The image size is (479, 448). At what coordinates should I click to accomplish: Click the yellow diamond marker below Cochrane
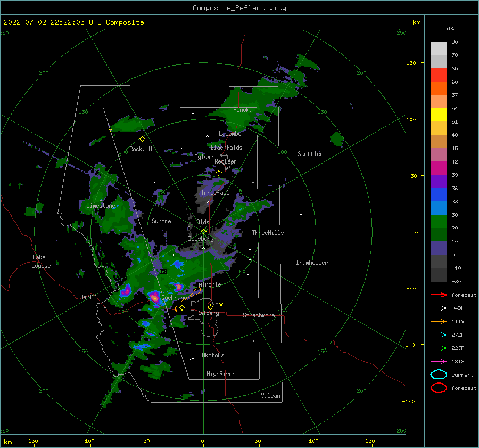click(x=182, y=308)
